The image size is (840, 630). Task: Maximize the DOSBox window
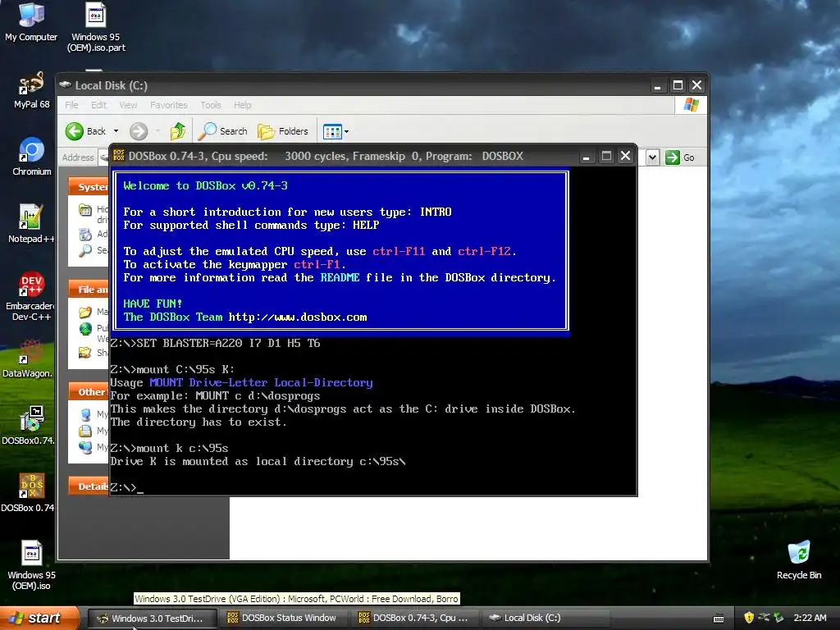point(606,157)
